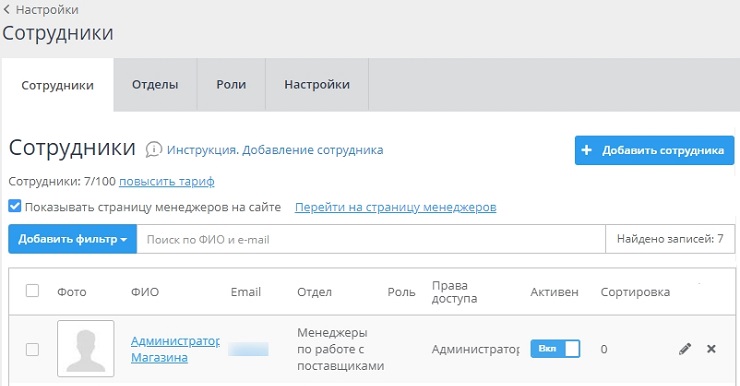This screenshot has width=740, height=386.
Task: Click the Отдел column header
Action: coord(314,292)
